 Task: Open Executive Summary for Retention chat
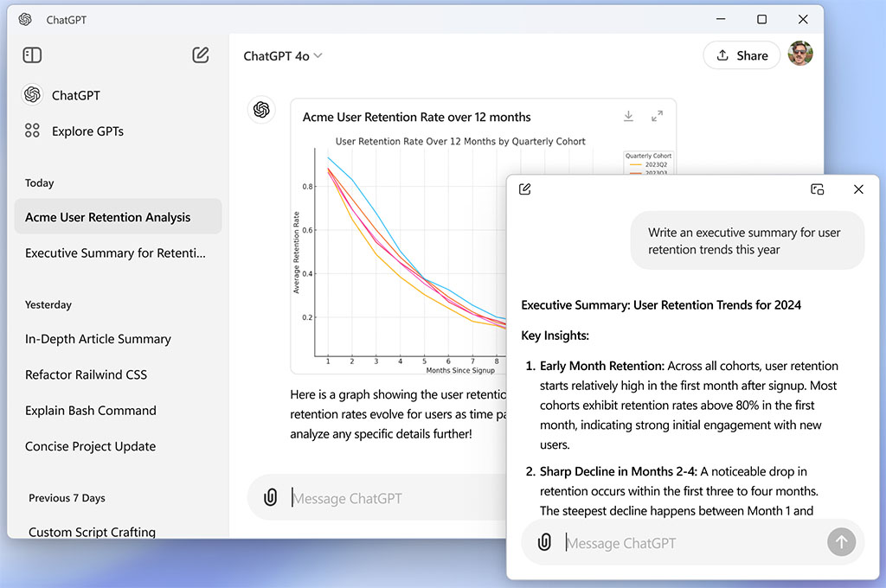coord(115,253)
